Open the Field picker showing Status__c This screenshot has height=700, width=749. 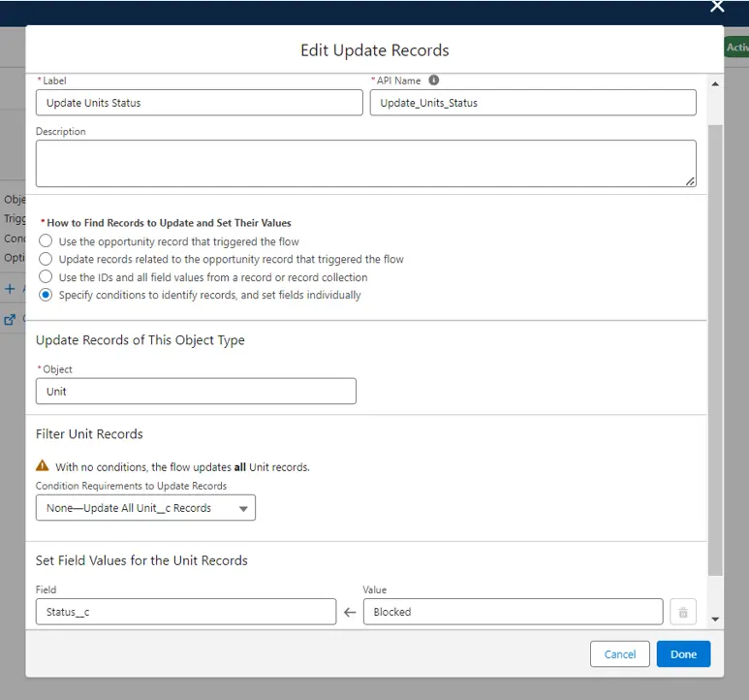click(186, 612)
